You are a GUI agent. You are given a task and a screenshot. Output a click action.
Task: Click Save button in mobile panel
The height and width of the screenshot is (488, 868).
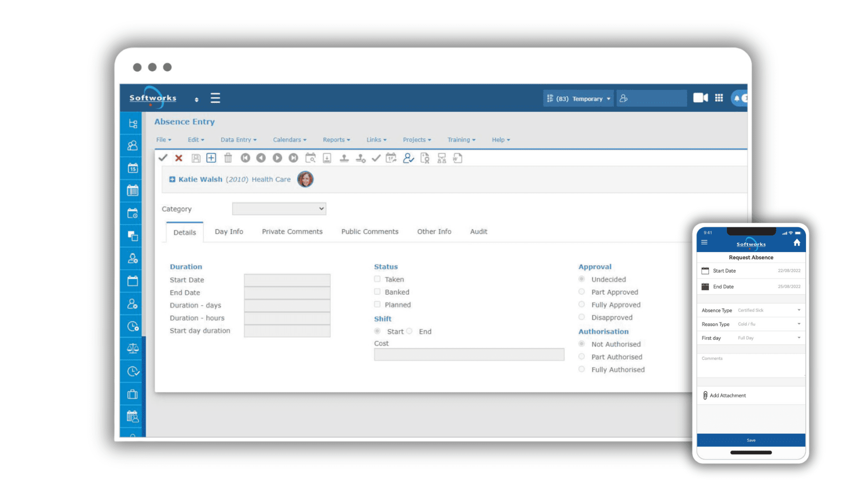tap(751, 440)
